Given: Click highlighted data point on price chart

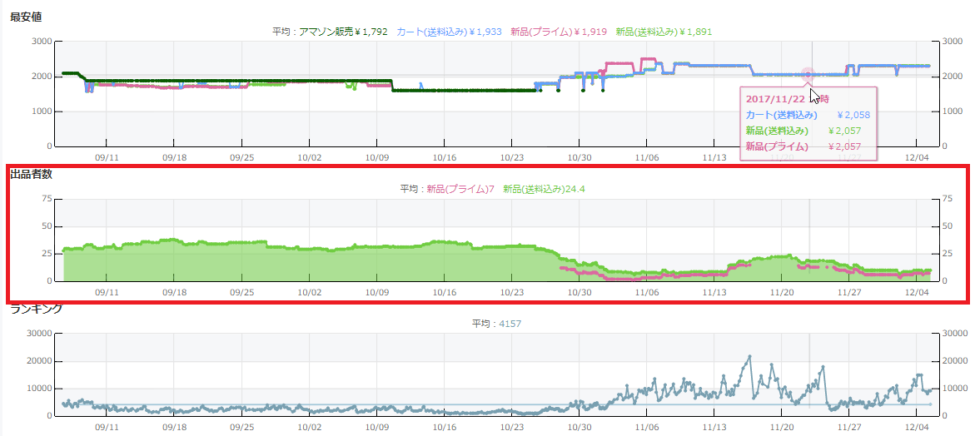Looking at the screenshot, I should tap(806, 75).
